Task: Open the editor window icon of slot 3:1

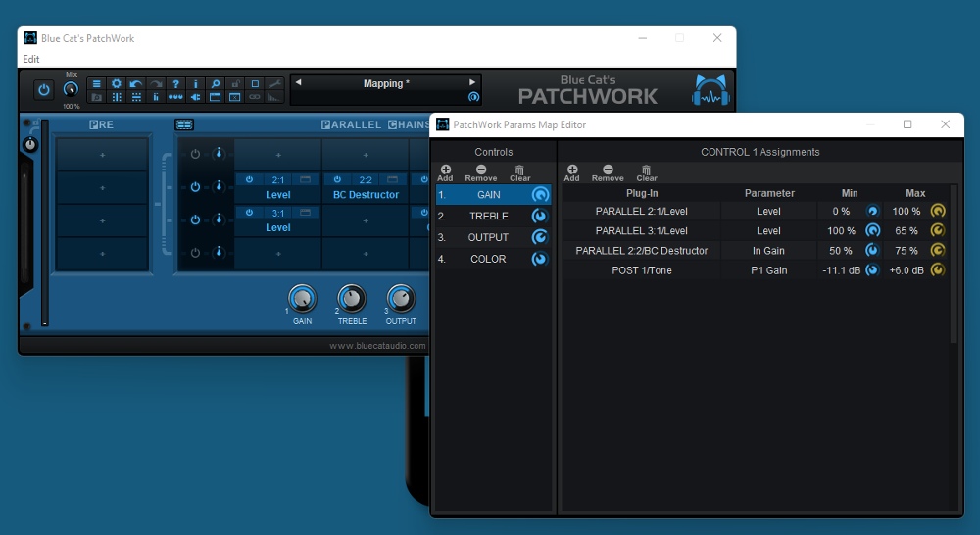Action: [x=306, y=213]
